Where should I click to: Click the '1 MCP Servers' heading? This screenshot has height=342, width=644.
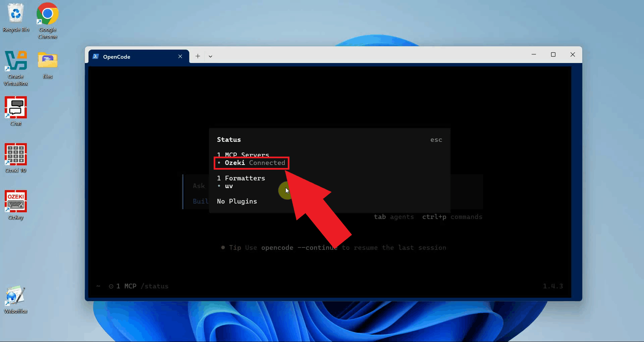tap(243, 155)
